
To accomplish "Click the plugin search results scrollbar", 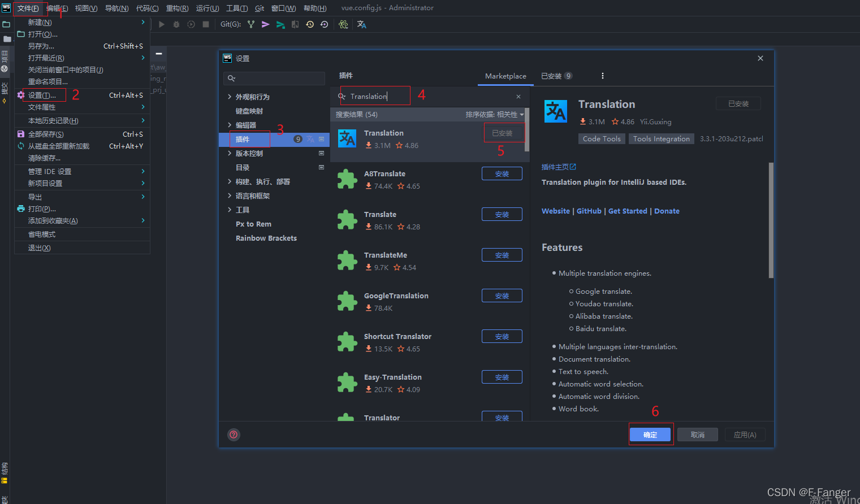I will coord(527,130).
